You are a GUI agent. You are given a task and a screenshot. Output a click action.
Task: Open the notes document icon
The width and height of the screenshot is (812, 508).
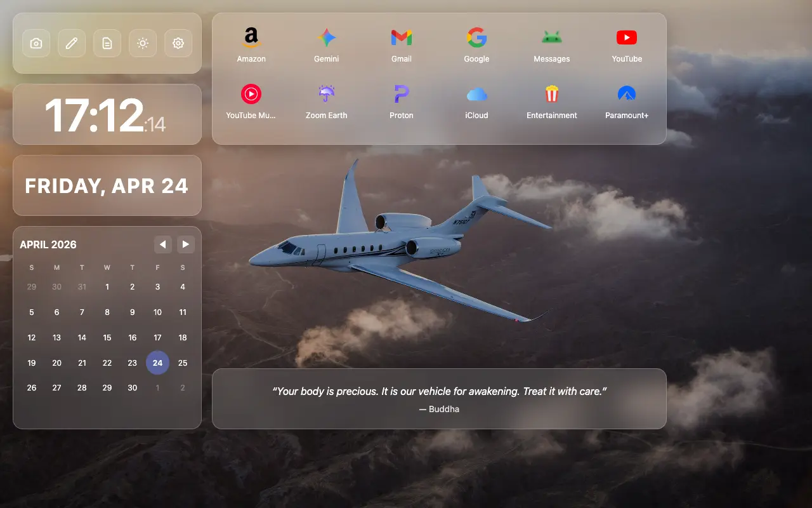pos(107,43)
